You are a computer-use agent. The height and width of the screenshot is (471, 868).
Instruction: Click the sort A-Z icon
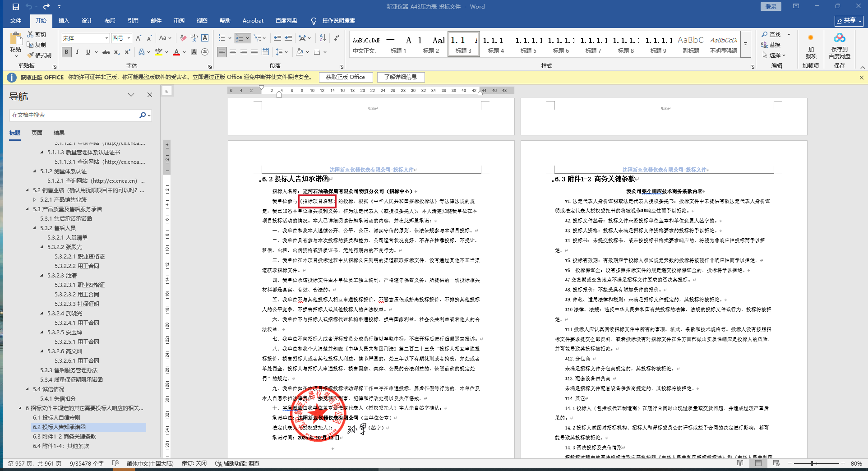click(x=323, y=38)
